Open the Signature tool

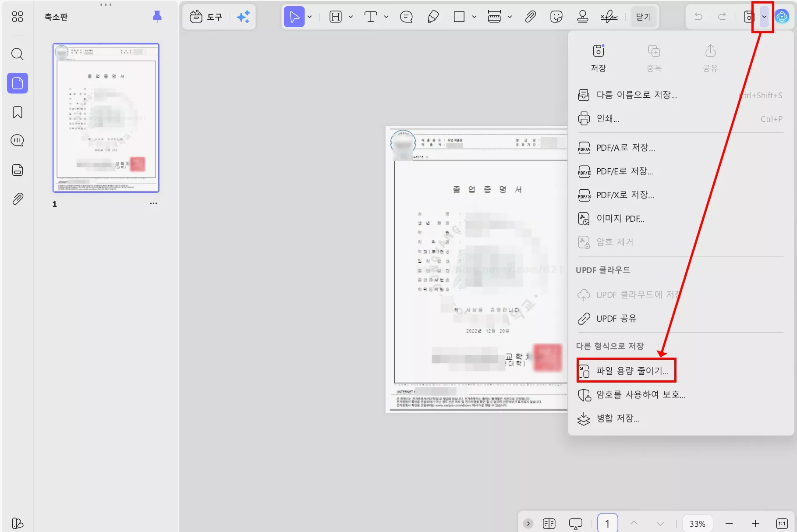point(609,17)
